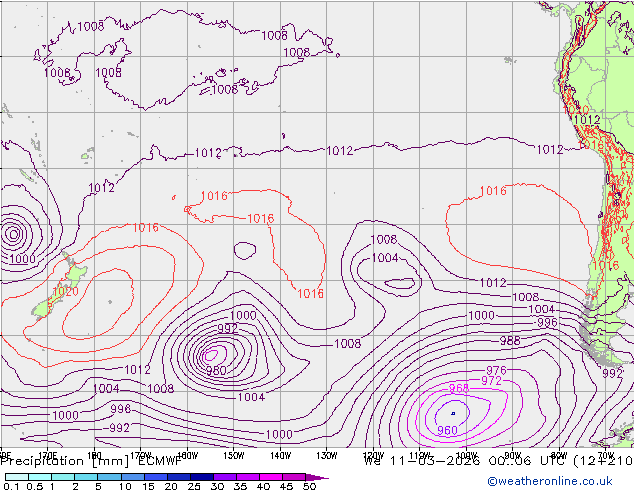Click the low-pressure center marker near 100W
634x490 pixels.
pos(453,413)
